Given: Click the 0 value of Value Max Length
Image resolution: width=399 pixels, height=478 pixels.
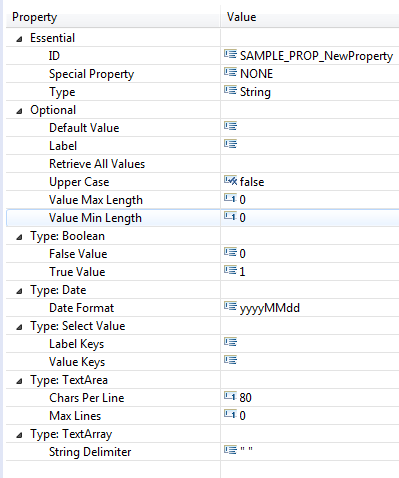Looking at the screenshot, I should (242, 200).
